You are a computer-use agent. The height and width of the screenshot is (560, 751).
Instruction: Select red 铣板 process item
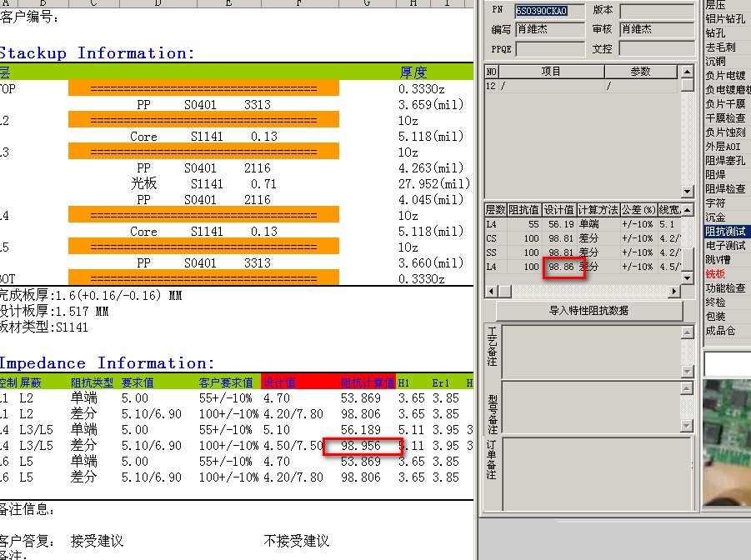point(715,274)
